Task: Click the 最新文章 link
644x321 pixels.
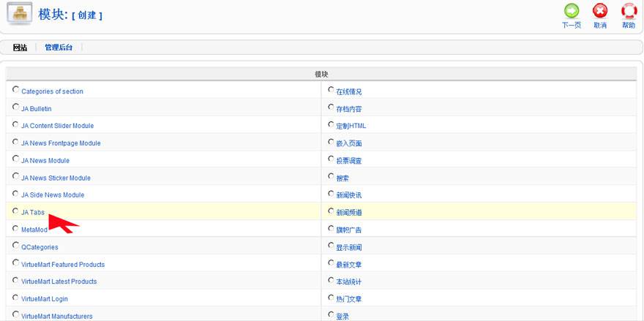Action: (349, 265)
